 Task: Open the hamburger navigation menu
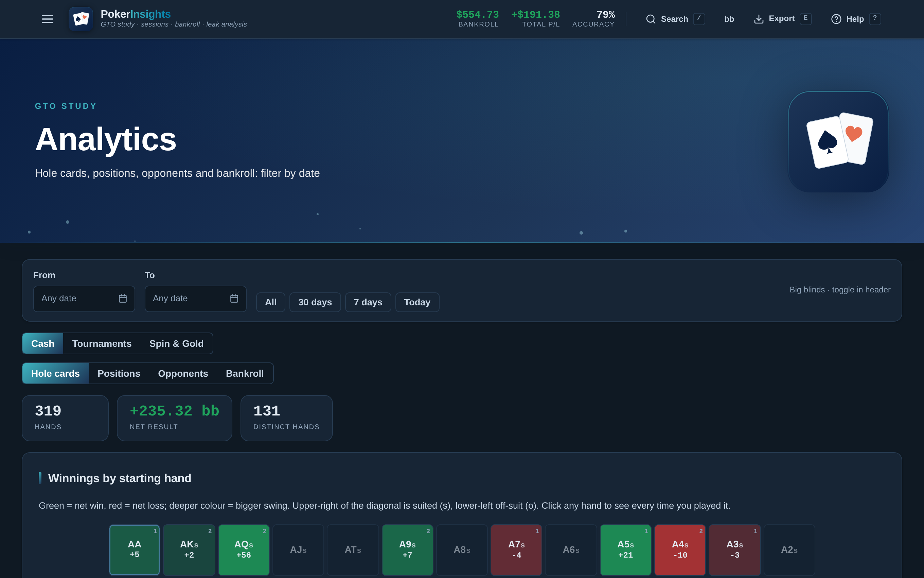[x=47, y=19]
